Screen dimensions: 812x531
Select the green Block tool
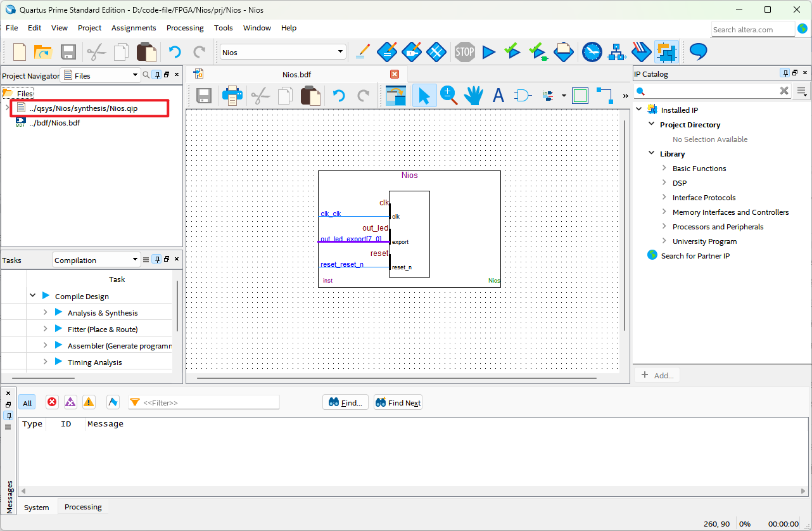580,96
